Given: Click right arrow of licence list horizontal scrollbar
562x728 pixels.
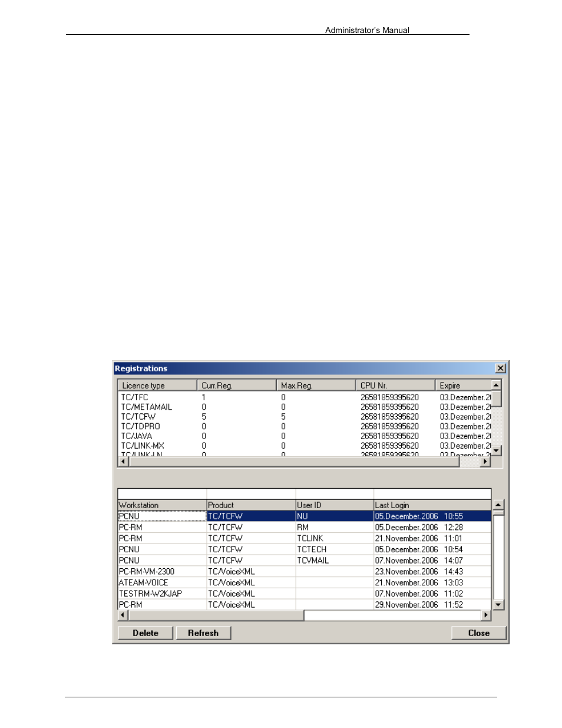Looking at the screenshot, I should pyautogui.click(x=486, y=462).
